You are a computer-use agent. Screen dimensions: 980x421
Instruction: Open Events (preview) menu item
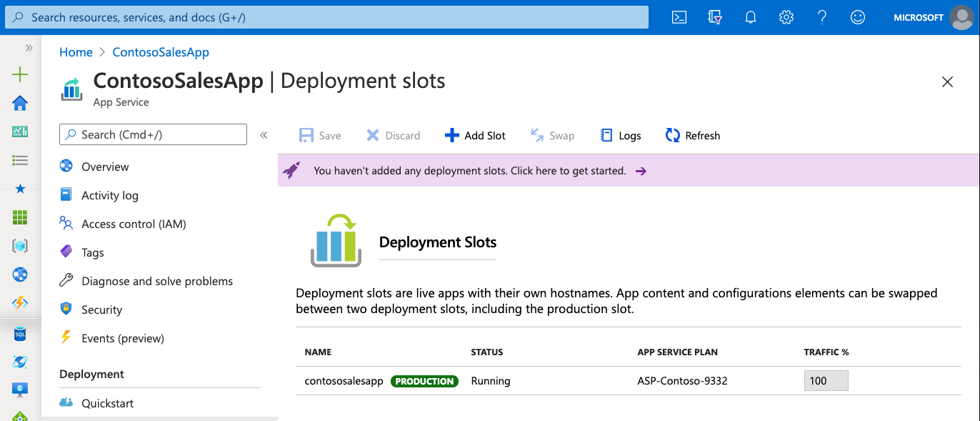[x=123, y=338]
